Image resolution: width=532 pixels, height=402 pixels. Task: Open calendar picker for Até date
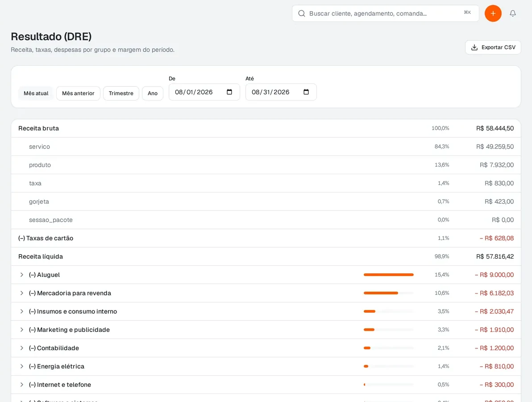click(306, 92)
